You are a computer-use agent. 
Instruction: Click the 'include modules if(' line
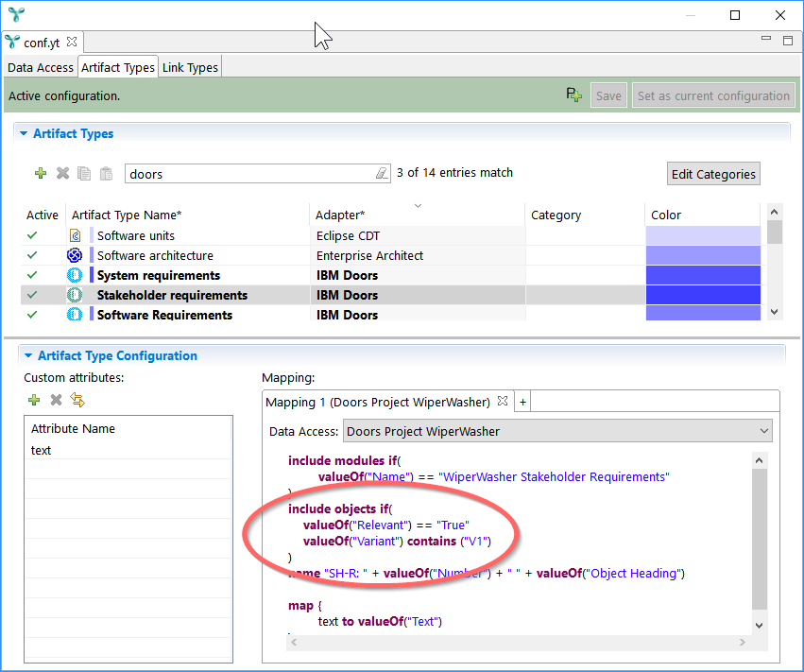point(345,460)
